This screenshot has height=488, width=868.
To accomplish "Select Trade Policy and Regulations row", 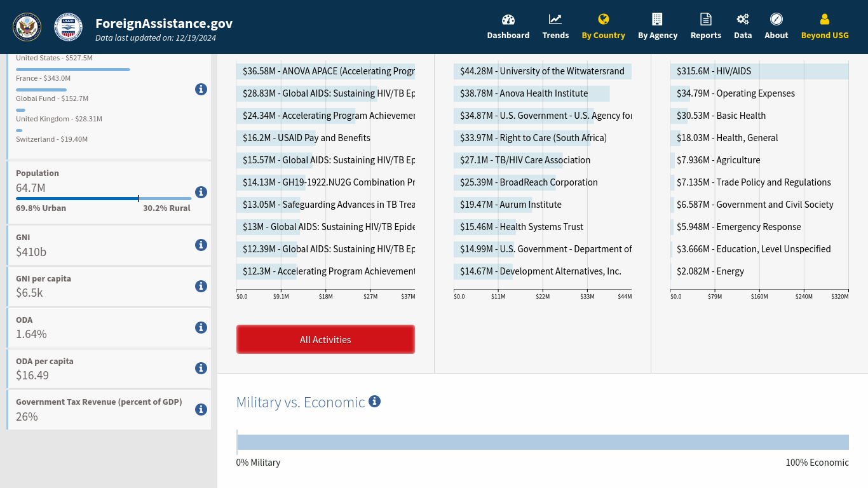I will point(759,182).
